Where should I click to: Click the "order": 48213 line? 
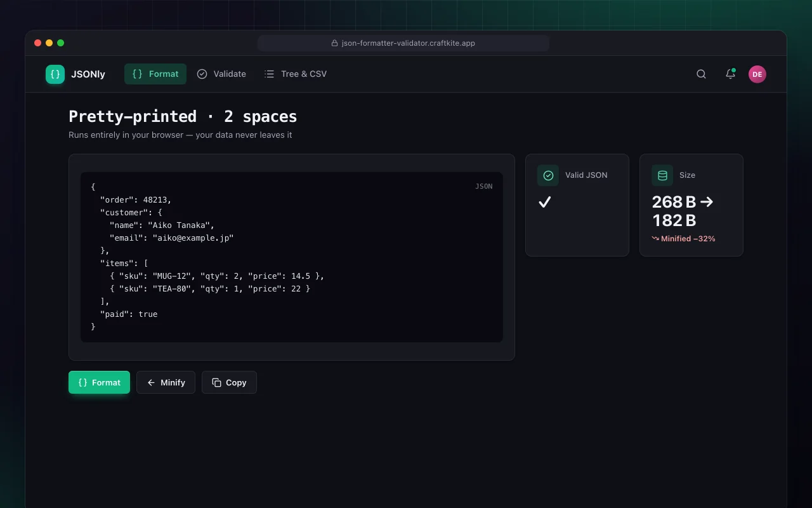point(136,199)
